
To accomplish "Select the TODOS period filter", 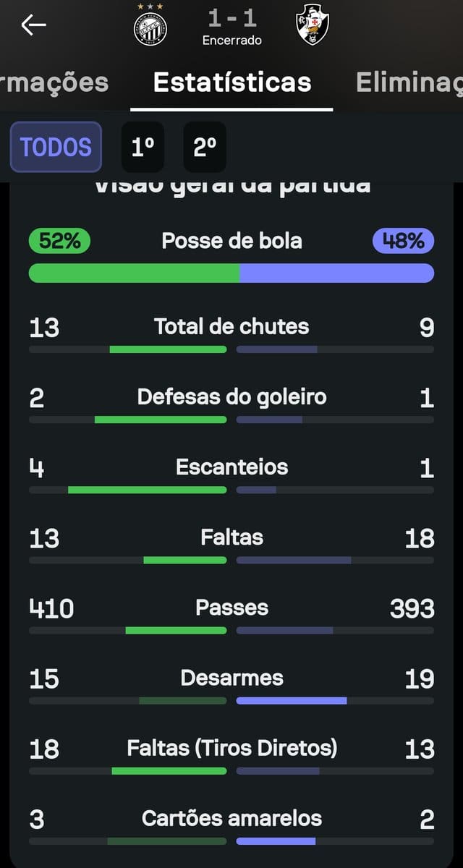I will (x=56, y=148).
